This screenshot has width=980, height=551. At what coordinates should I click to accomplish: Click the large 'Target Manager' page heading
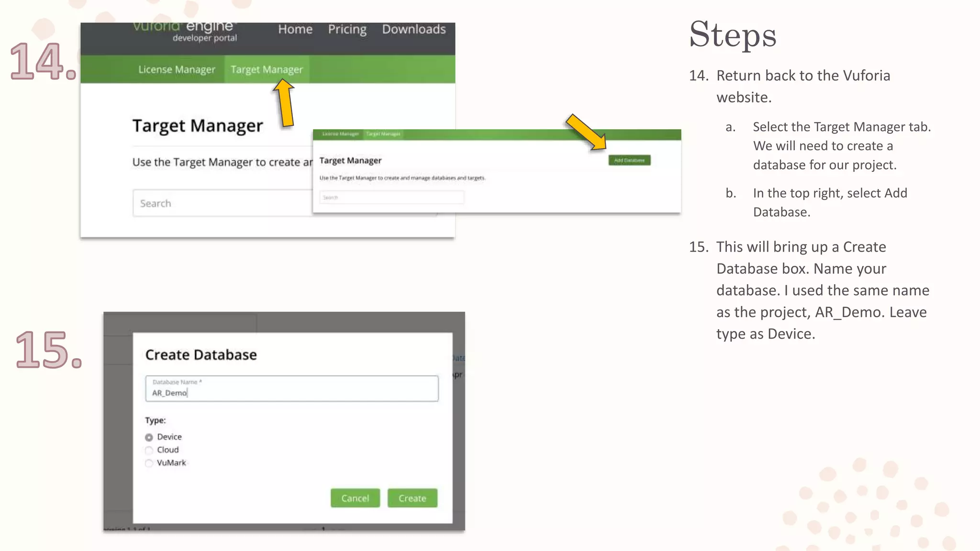198,126
